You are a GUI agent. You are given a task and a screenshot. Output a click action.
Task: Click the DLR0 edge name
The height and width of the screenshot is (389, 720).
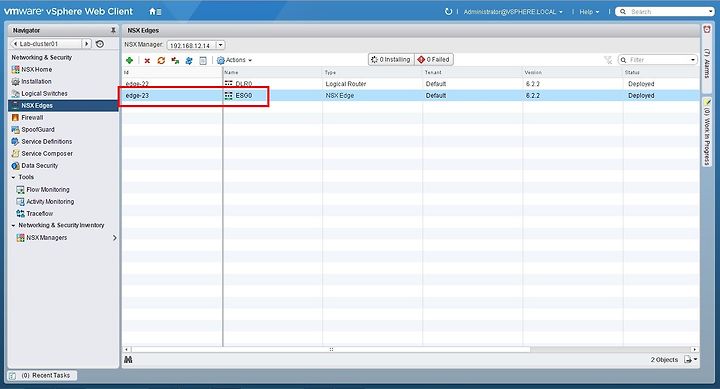click(x=243, y=84)
